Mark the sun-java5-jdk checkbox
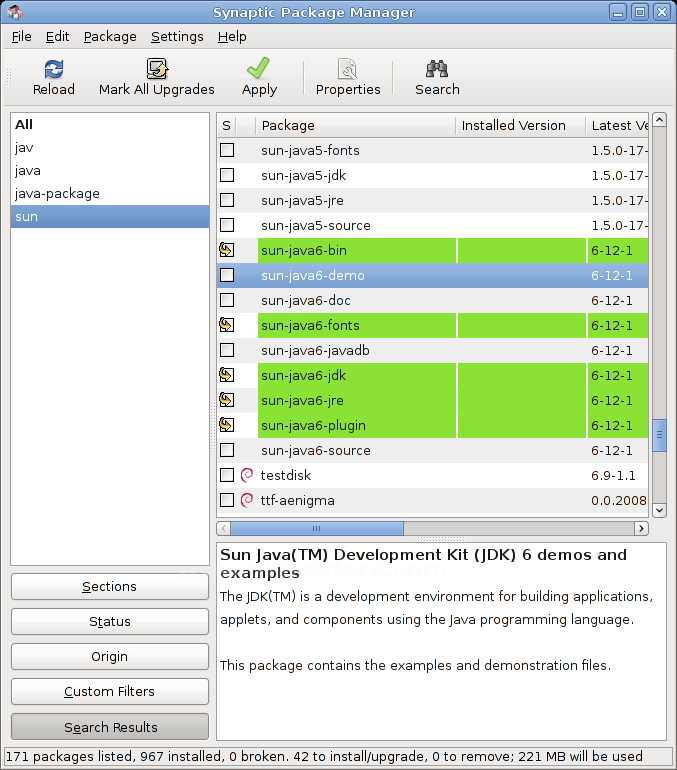Image resolution: width=677 pixels, height=770 pixels. click(x=227, y=175)
